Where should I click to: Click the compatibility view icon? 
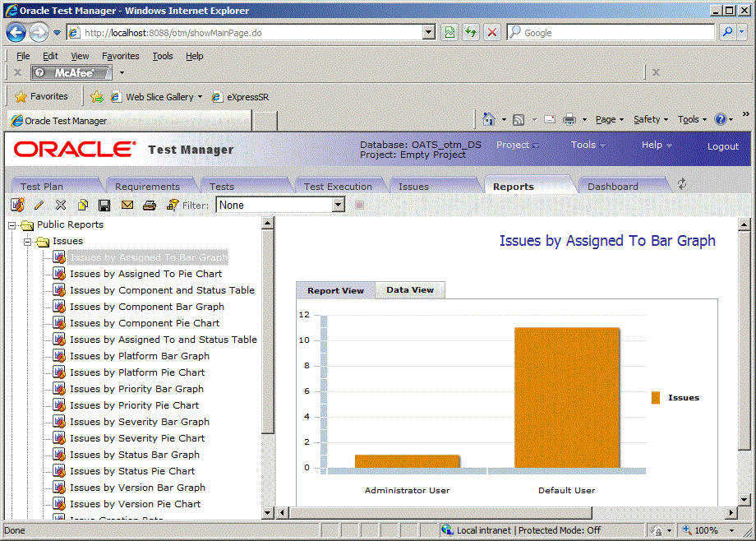[x=449, y=32]
